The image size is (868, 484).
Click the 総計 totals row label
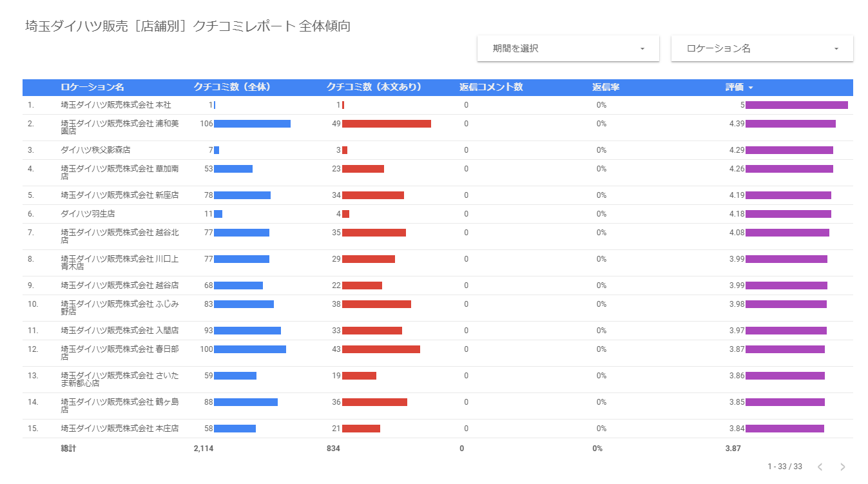coord(68,448)
